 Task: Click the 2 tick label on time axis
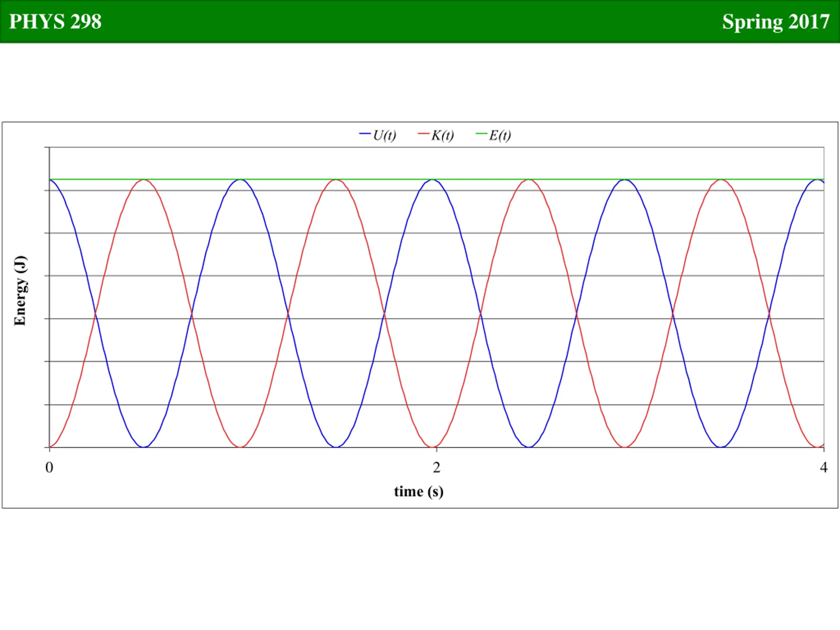click(x=436, y=468)
